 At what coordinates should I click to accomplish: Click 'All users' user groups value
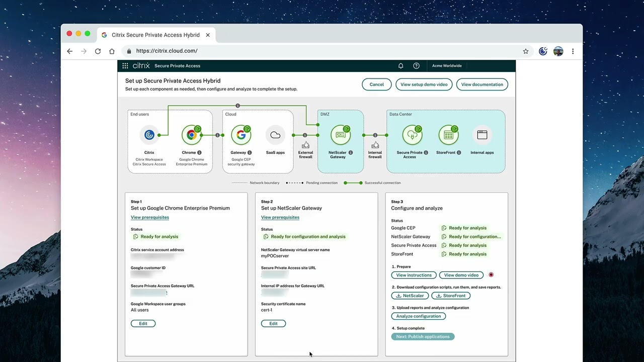tap(140, 310)
